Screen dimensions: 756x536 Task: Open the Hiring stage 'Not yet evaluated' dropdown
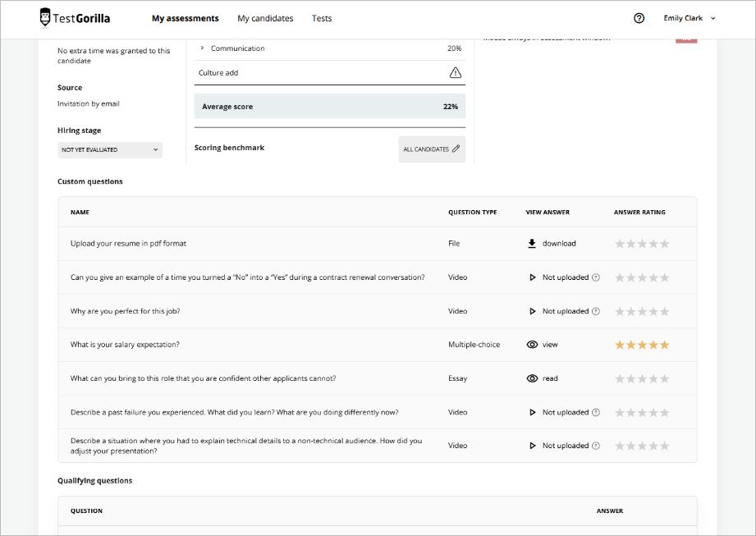point(110,150)
